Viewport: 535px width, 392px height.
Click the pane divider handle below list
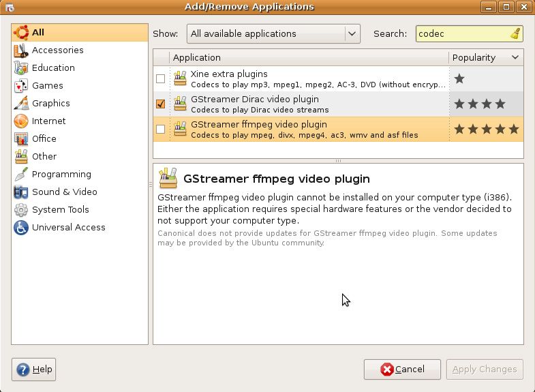coord(338,161)
